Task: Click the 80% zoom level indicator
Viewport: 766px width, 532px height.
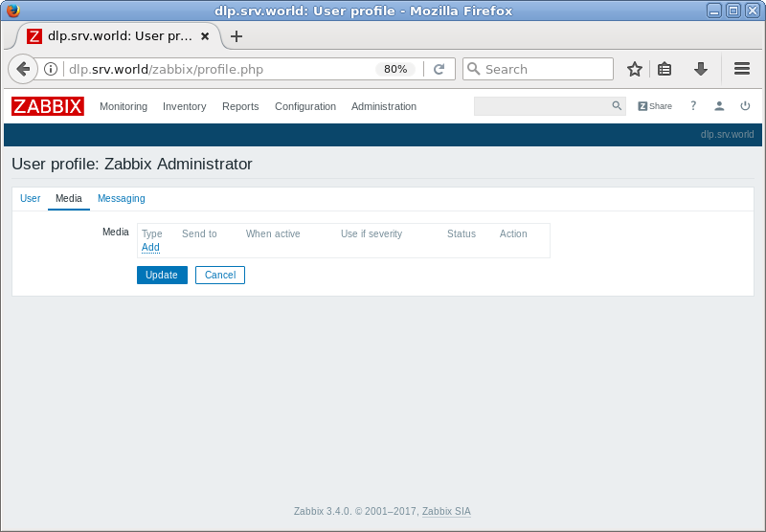Action: tap(395, 69)
